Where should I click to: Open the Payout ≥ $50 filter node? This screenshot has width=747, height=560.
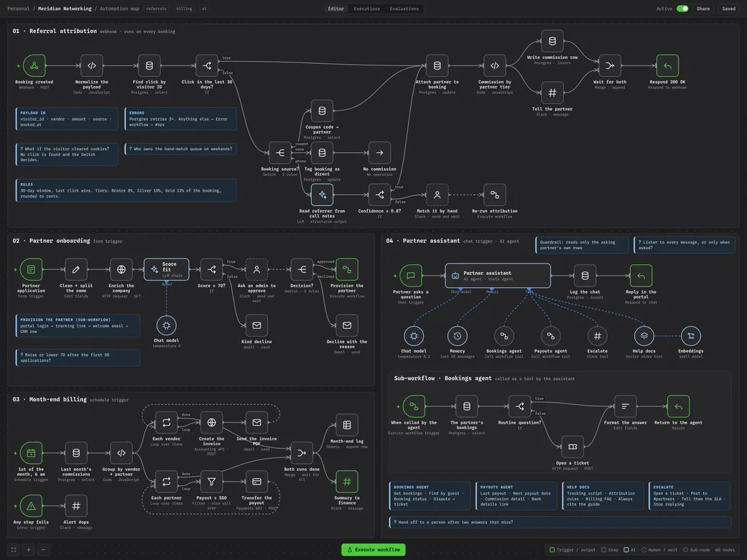pyautogui.click(x=211, y=482)
